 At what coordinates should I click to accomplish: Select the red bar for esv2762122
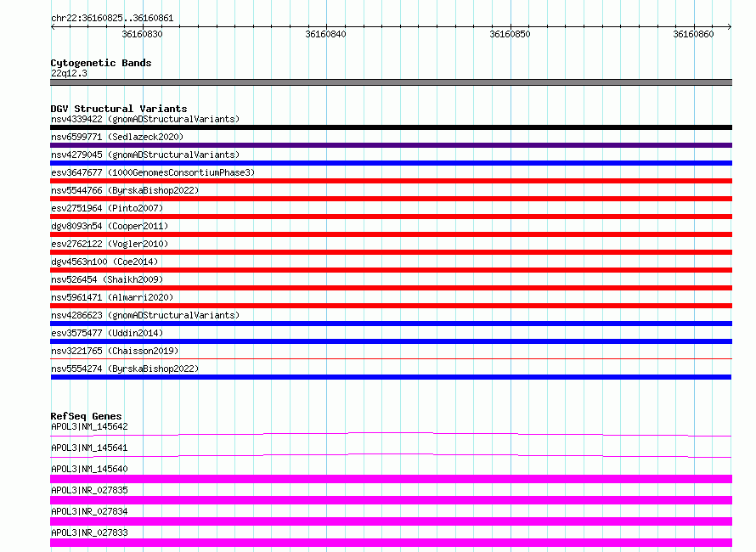coord(391,252)
